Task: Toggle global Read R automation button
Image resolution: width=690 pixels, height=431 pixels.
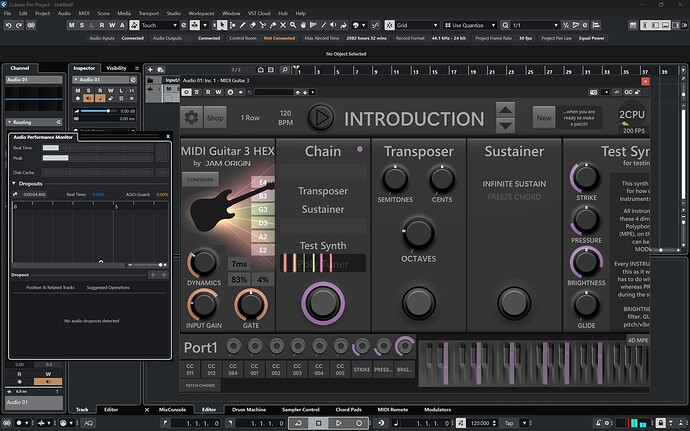Action: [x=102, y=26]
